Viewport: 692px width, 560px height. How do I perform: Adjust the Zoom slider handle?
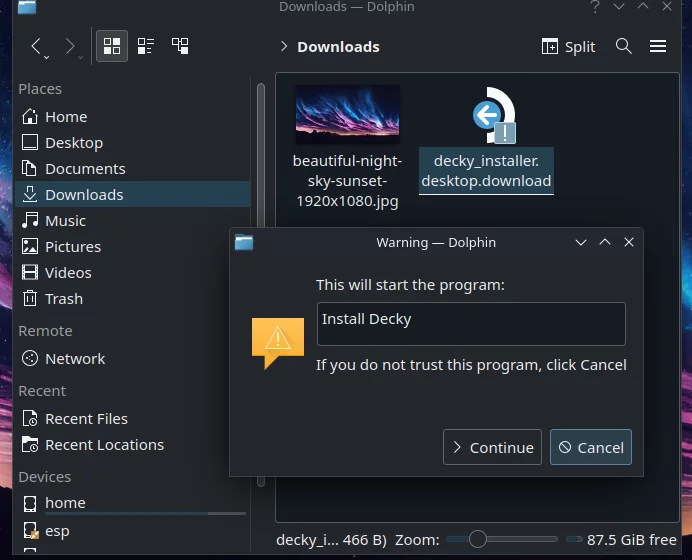478,539
